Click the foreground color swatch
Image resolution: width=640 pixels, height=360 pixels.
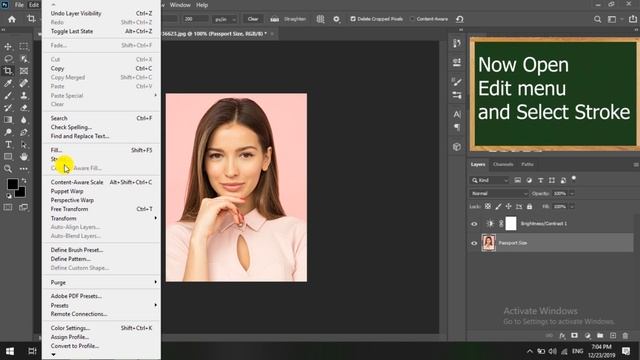[x=12, y=184]
